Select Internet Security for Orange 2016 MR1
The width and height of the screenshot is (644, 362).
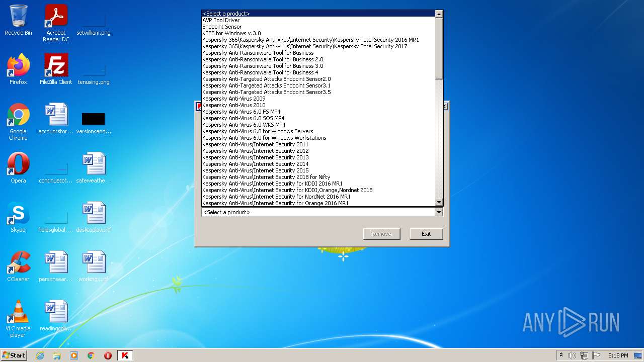tap(318, 203)
